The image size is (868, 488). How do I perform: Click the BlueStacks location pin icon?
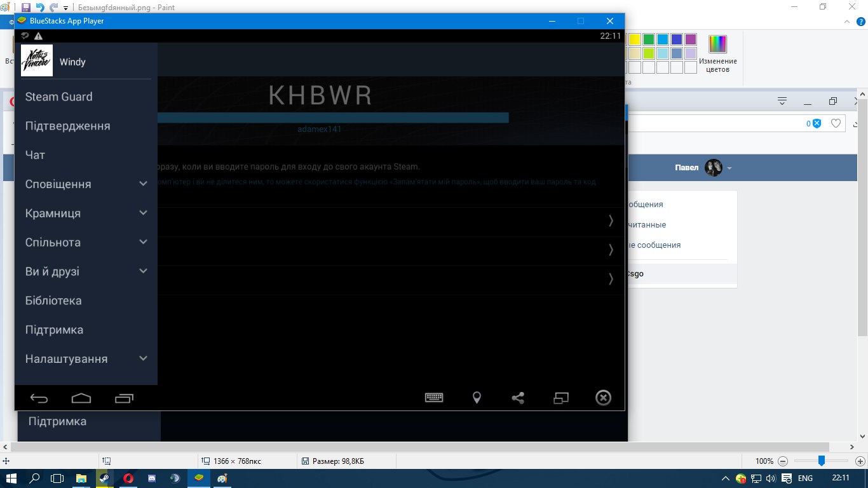(477, 398)
